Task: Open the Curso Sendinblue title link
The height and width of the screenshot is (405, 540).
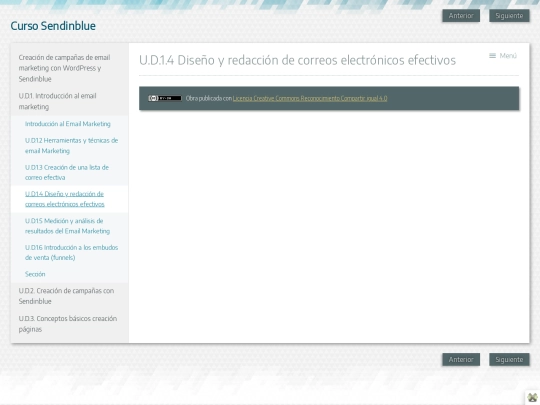Action: tap(53, 26)
